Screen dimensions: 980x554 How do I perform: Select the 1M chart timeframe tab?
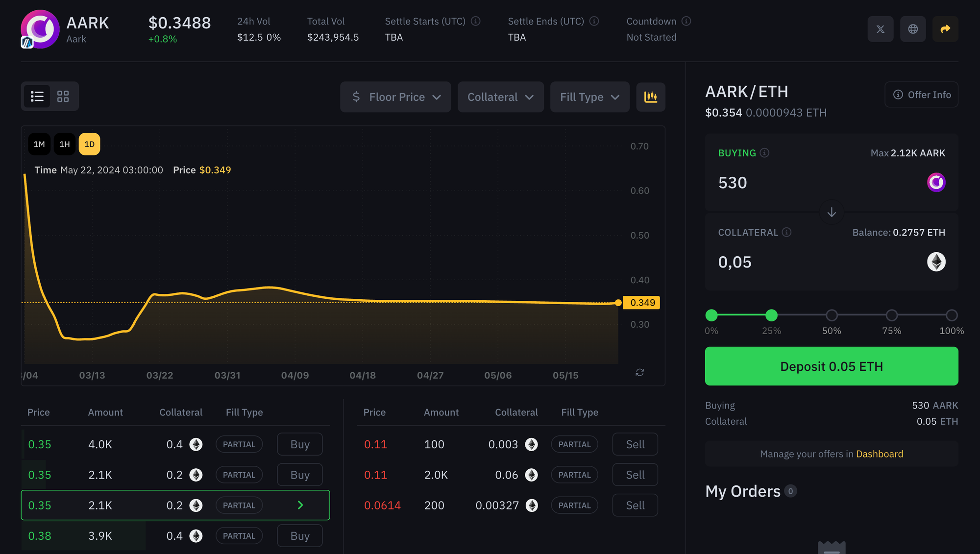(39, 144)
